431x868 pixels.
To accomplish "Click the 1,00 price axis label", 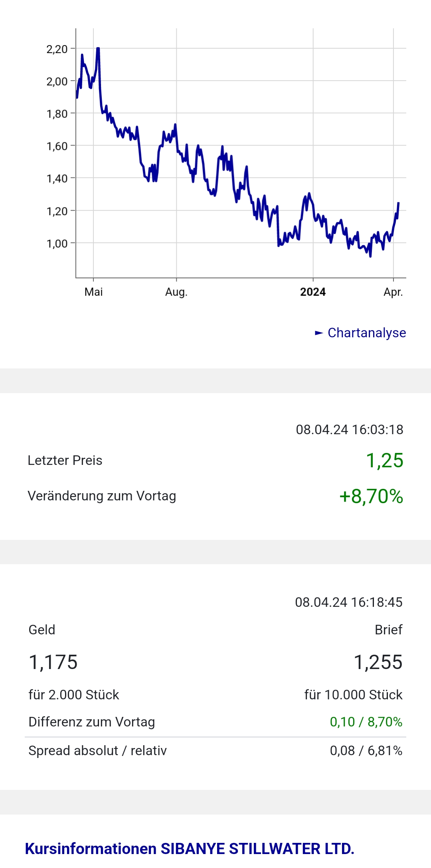I will pos(57,243).
